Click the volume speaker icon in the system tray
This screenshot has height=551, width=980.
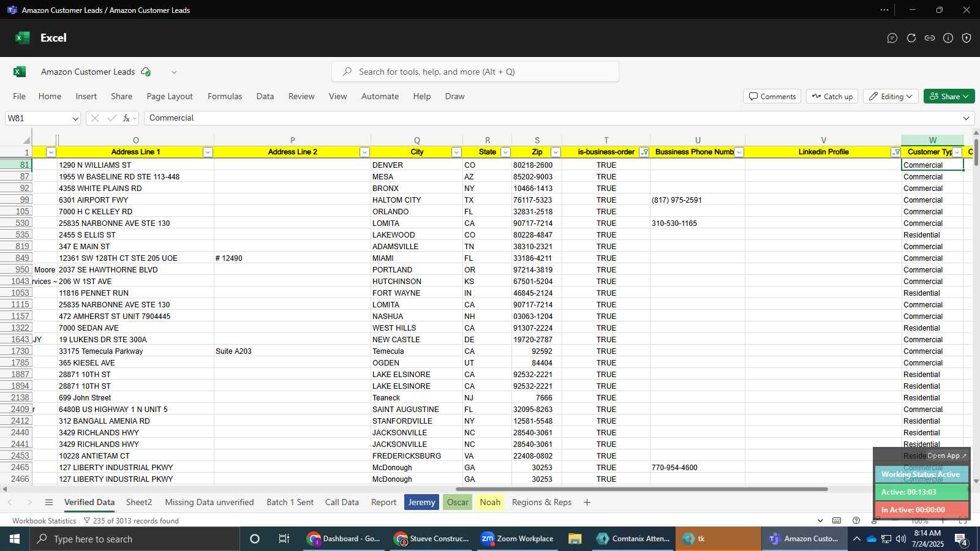click(901, 539)
